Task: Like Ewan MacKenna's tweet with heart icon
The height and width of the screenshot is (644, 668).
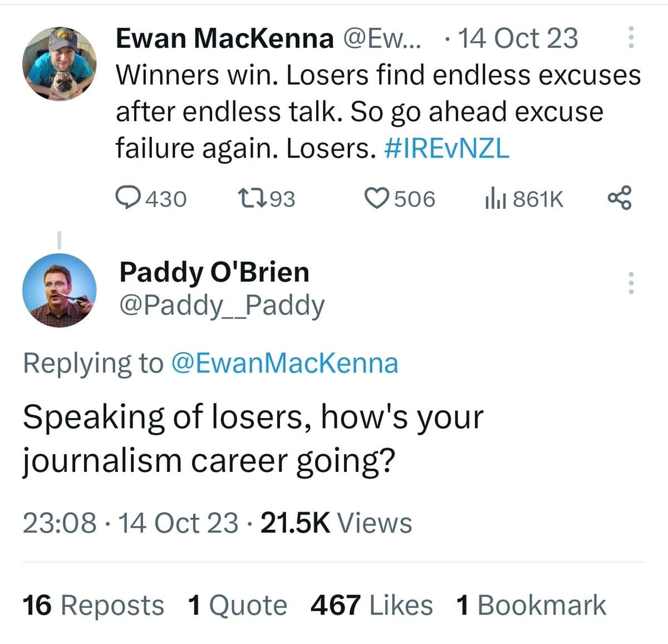Action: click(x=377, y=198)
